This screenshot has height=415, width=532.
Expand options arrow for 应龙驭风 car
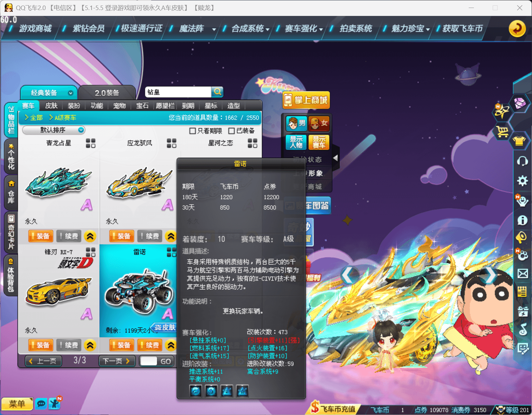pyautogui.click(x=171, y=236)
